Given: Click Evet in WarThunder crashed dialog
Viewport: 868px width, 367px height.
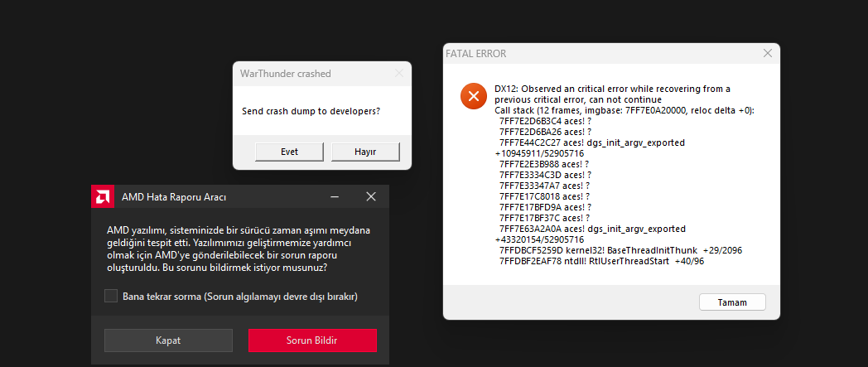Looking at the screenshot, I should [290, 152].
